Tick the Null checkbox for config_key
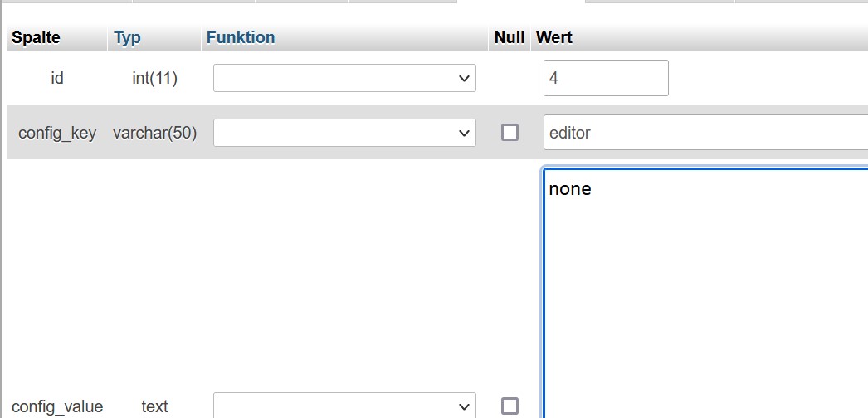Viewport: 868px width, 418px height. click(510, 133)
